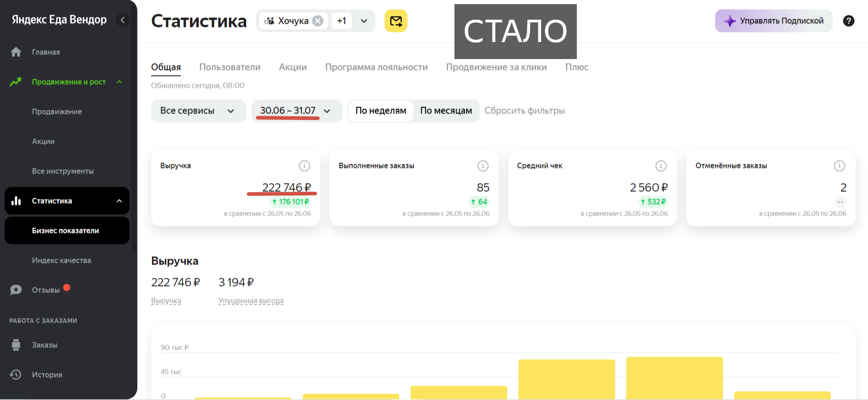Open Главная in the sidebar
This screenshot has height=400, width=868.
46,52
